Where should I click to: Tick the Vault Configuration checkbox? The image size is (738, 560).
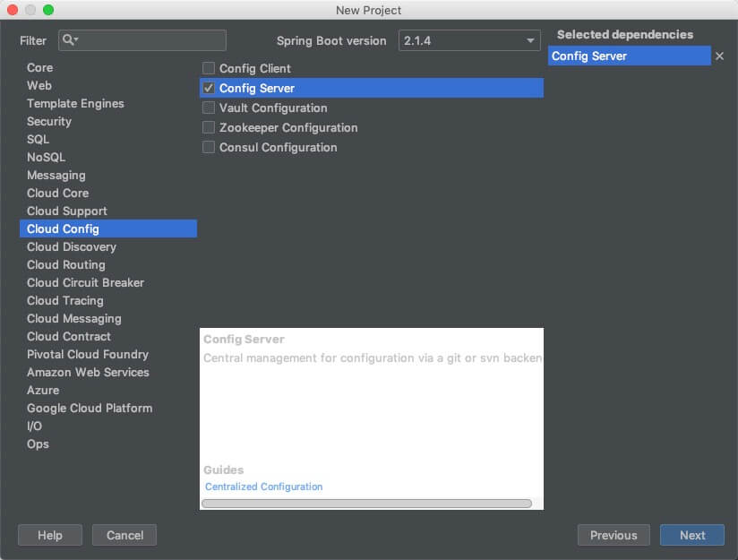pos(209,108)
